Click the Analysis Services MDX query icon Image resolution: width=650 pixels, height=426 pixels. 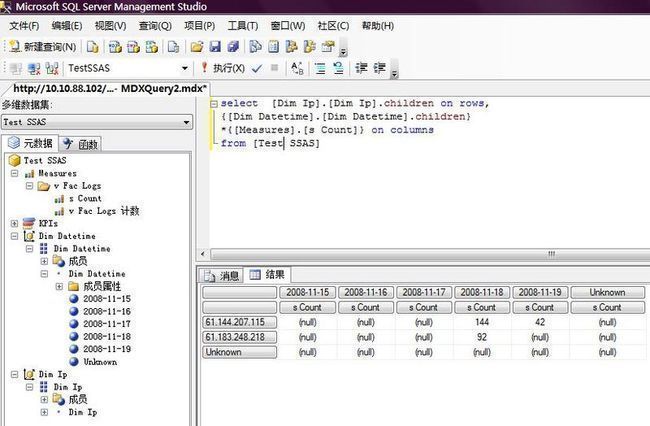(x=115, y=47)
